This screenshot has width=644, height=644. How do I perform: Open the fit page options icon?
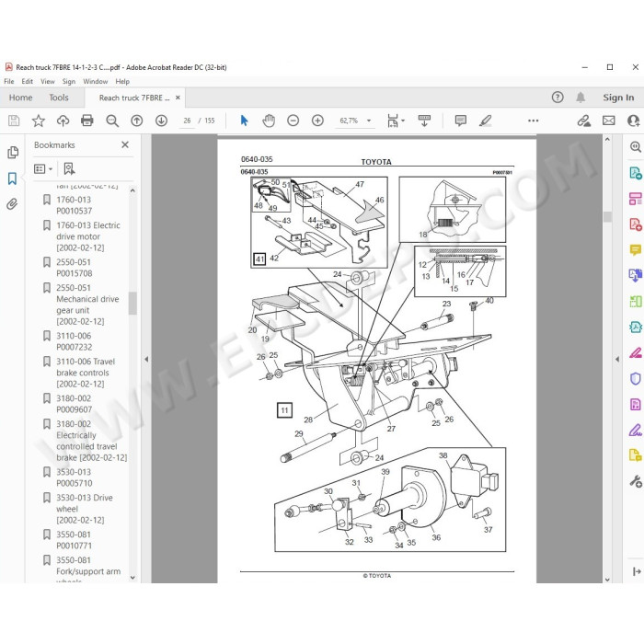(x=393, y=121)
